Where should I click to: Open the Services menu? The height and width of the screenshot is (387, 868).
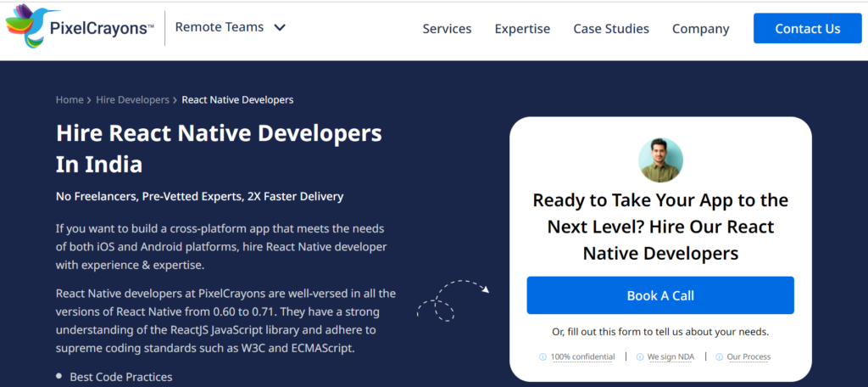point(447,29)
